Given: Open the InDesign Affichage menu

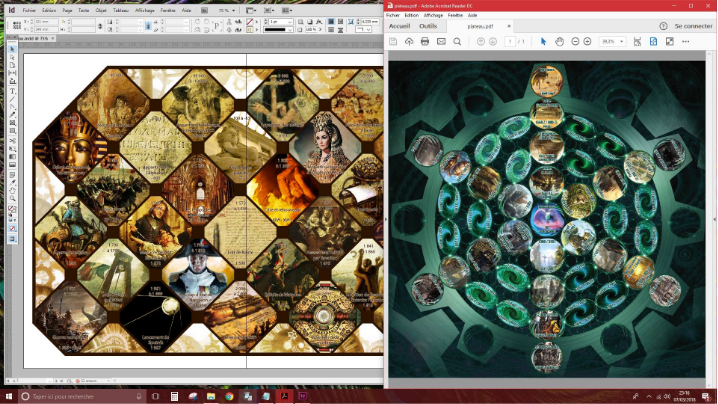Looking at the screenshot, I should click(x=145, y=10).
